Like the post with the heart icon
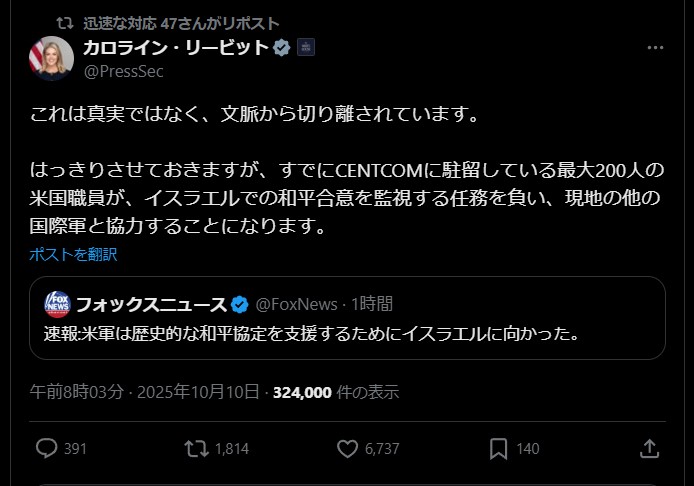694x486 pixels. (x=347, y=449)
